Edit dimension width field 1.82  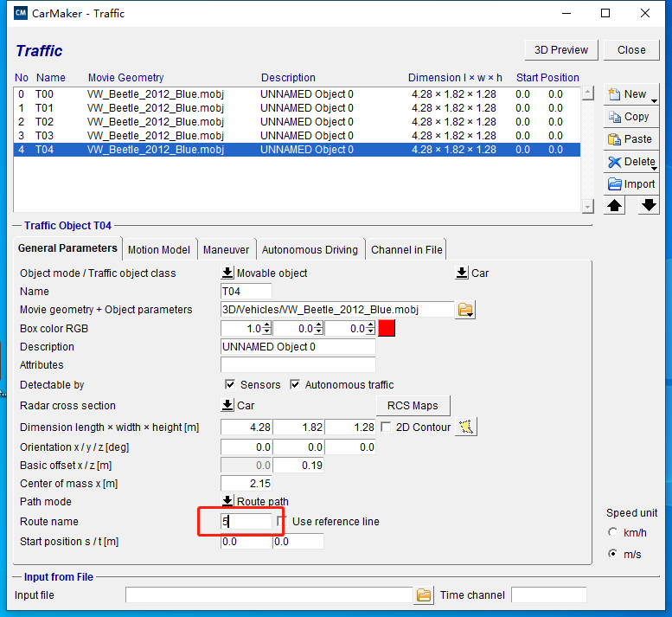298,427
